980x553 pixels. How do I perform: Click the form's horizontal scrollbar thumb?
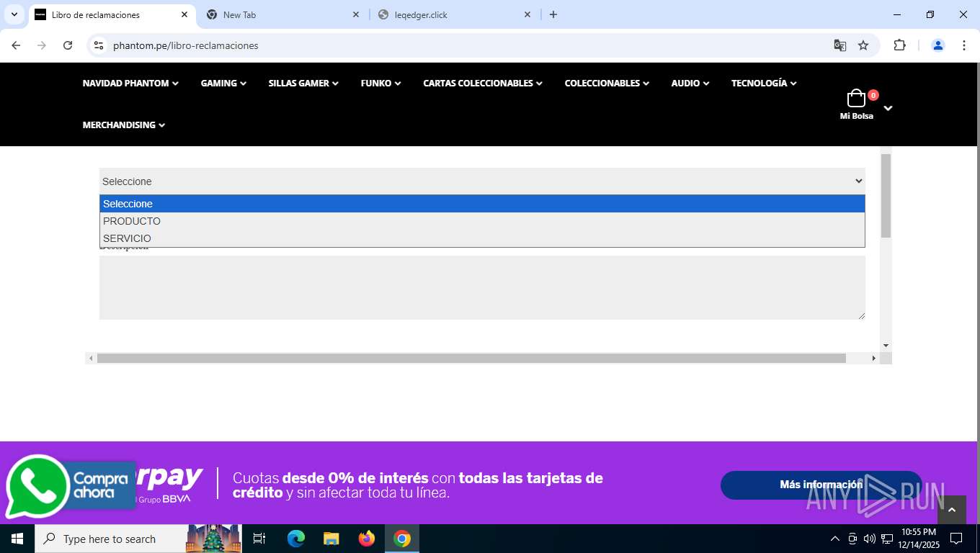pos(471,358)
